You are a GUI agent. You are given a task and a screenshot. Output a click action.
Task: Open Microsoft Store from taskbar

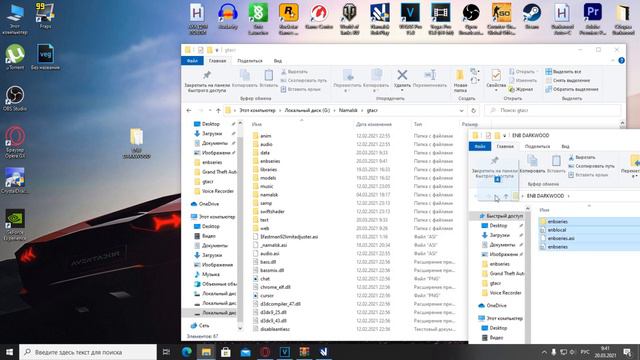(x=226, y=352)
